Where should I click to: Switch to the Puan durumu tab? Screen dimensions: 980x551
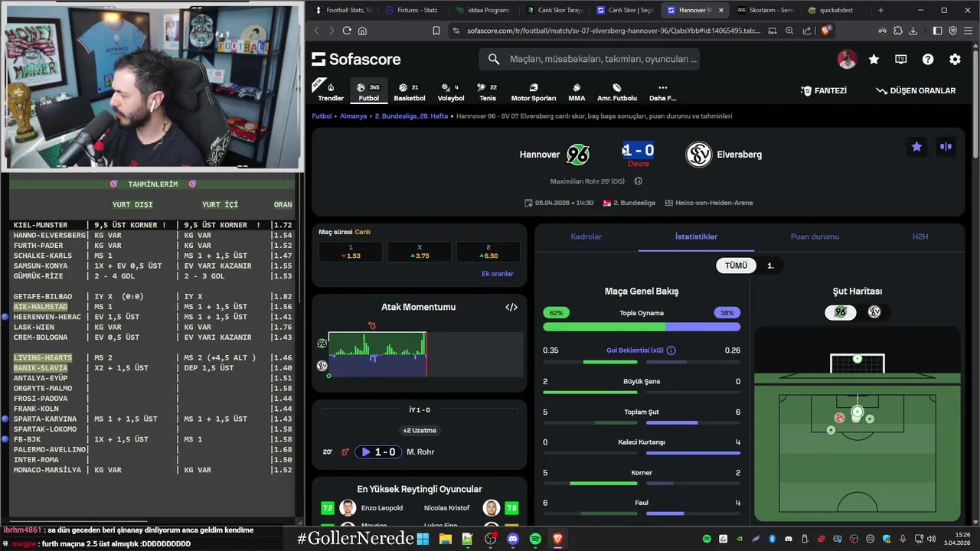(x=815, y=236)
